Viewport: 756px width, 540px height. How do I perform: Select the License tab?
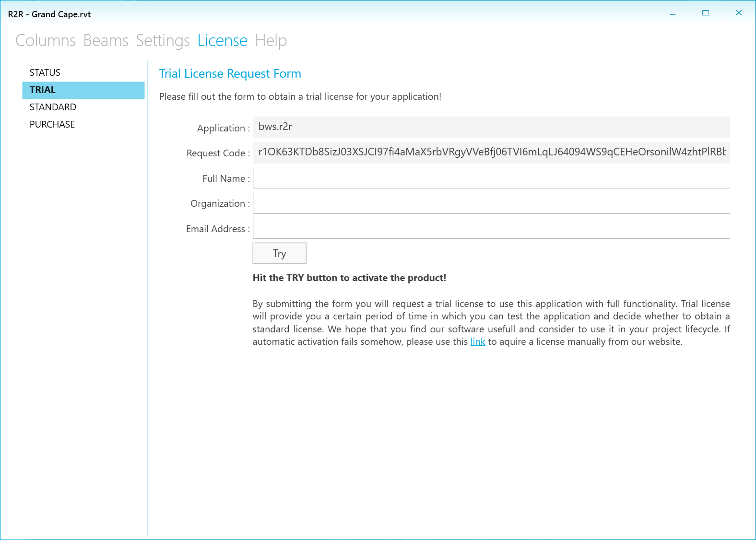(223, 41)
